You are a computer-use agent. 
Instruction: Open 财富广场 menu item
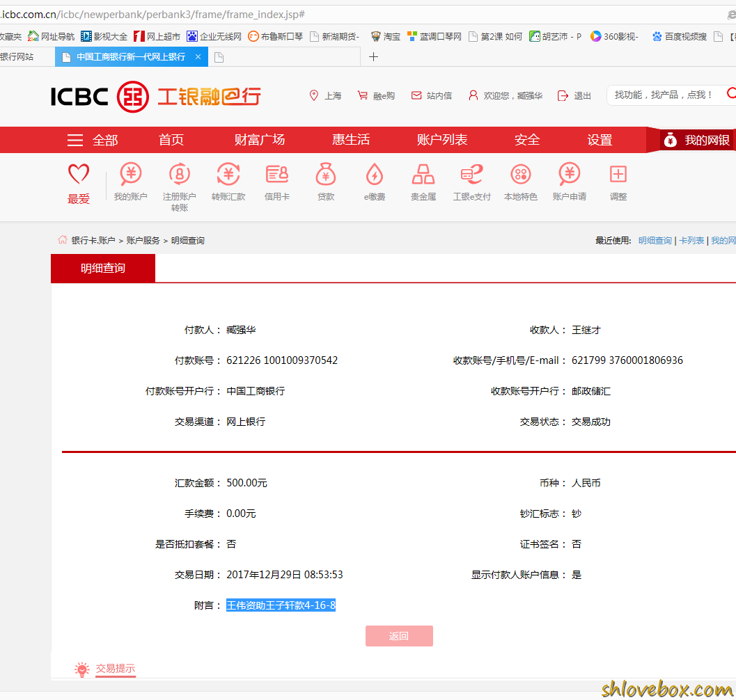260,140
